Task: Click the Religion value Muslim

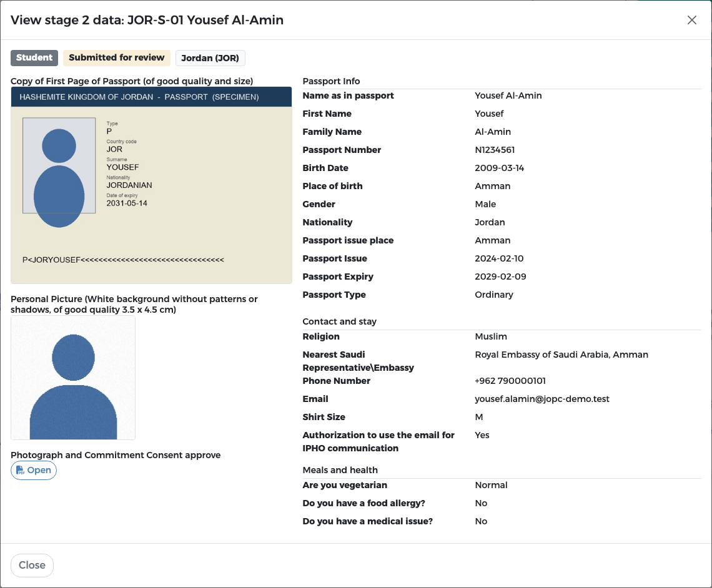Action: (x=491, y=336)
